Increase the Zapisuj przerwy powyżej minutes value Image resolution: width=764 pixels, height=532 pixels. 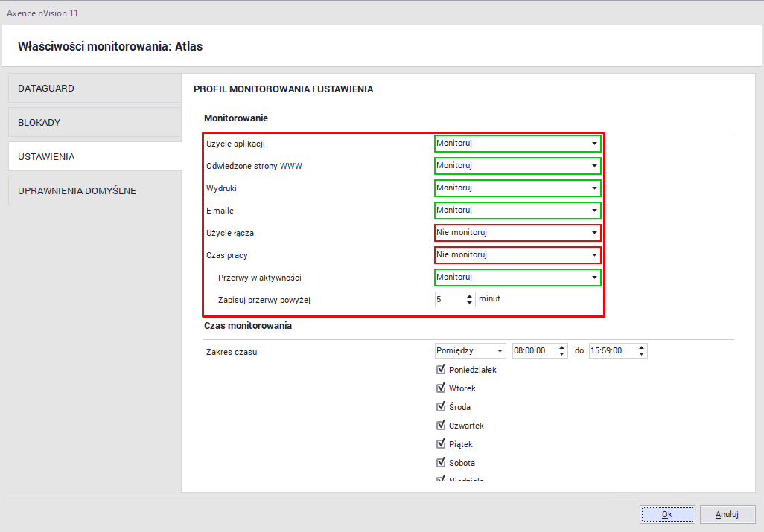(469, 295)
